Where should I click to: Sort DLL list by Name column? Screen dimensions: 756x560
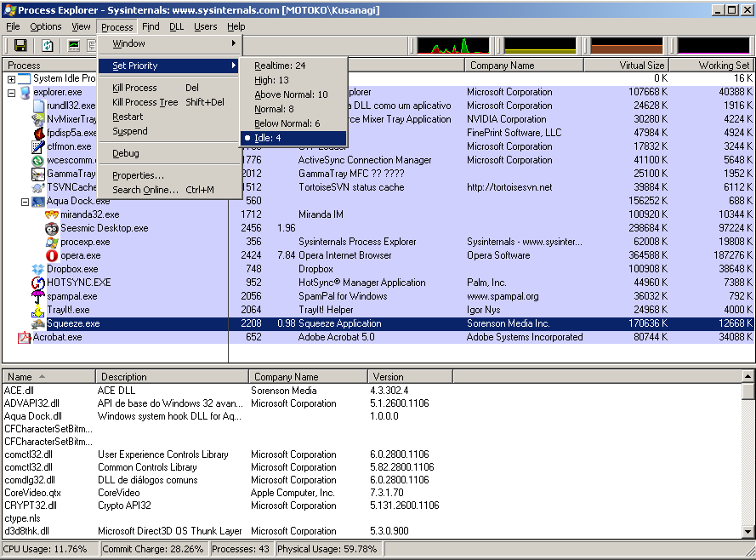[48, 377]
